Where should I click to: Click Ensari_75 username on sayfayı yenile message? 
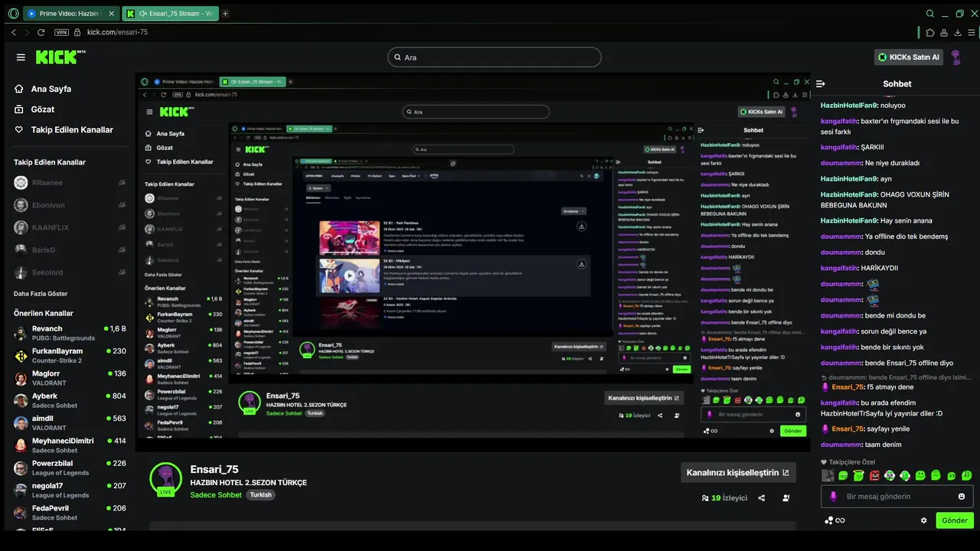(848, 429)
